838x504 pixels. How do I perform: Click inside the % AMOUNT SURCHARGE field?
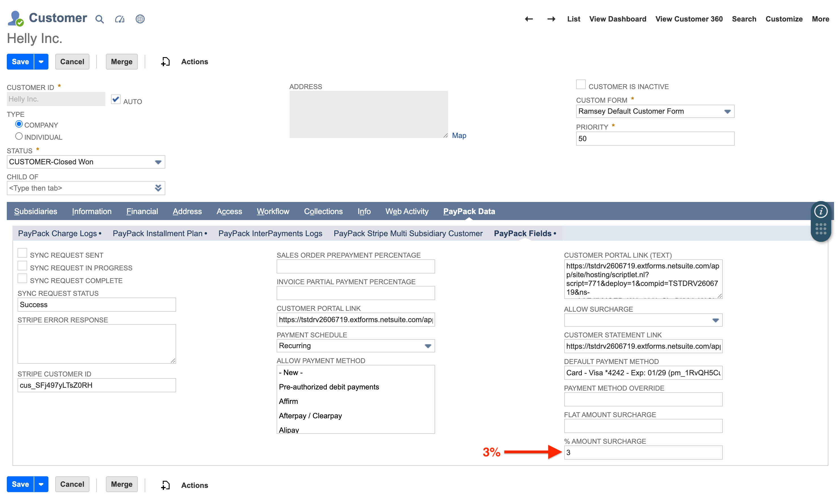pyautogui.click(x=643, y=452)
